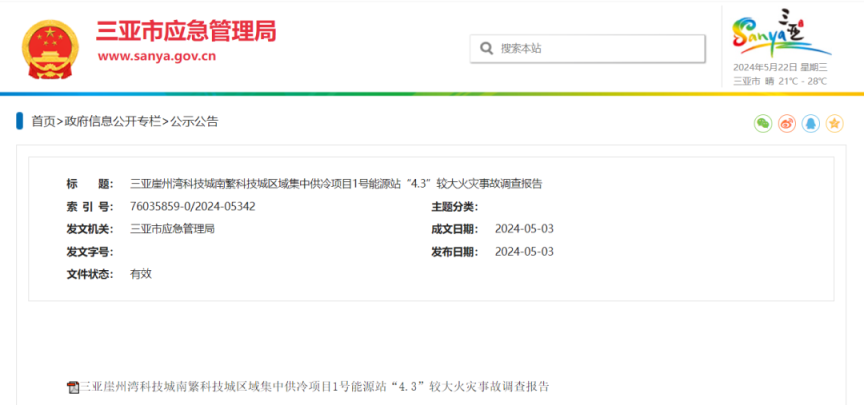
Task: Click the colorful Sanya logo
Action: [781, 37]
